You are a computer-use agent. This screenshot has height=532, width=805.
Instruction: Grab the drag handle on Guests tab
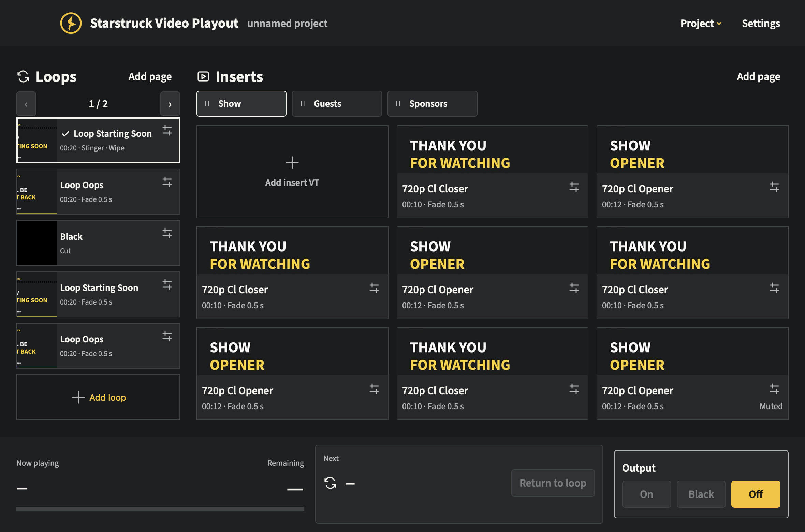click(x=303, y=104)
